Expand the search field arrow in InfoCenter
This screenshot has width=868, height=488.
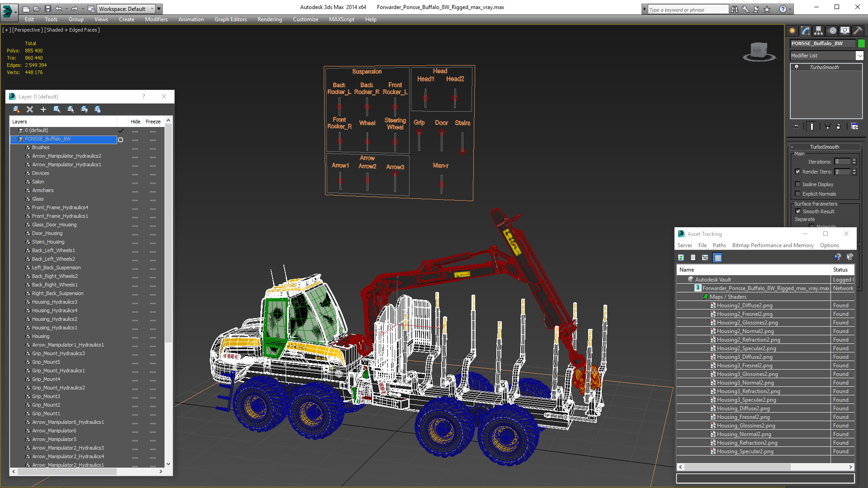(x=644, y=9)
